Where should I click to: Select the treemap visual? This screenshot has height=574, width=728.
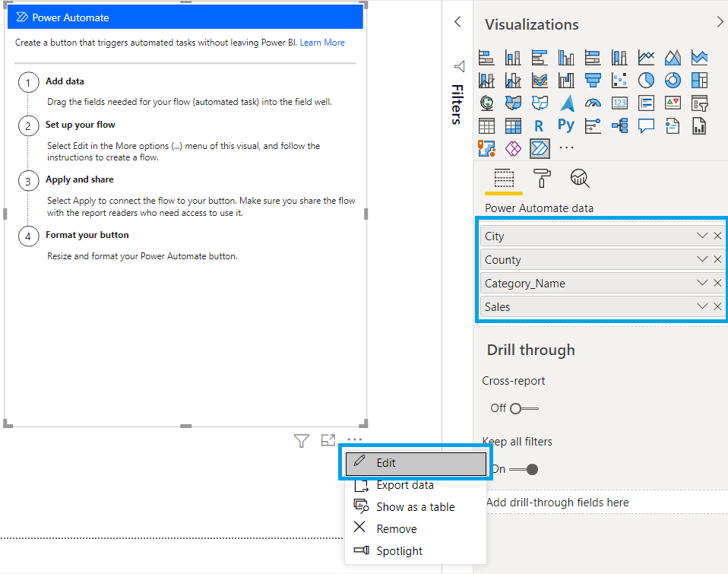click(700, 81)
